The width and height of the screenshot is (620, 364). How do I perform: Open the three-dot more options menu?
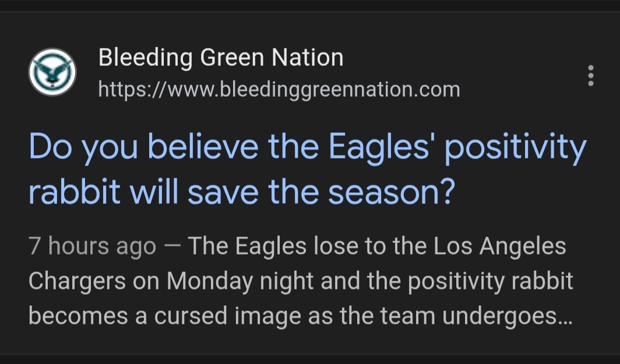591,76
